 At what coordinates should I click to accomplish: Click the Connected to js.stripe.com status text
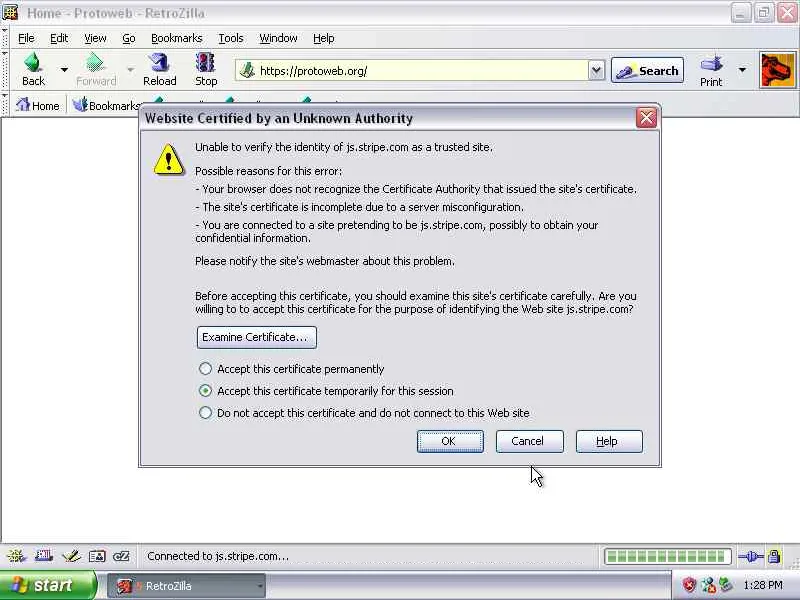[218, 556]
